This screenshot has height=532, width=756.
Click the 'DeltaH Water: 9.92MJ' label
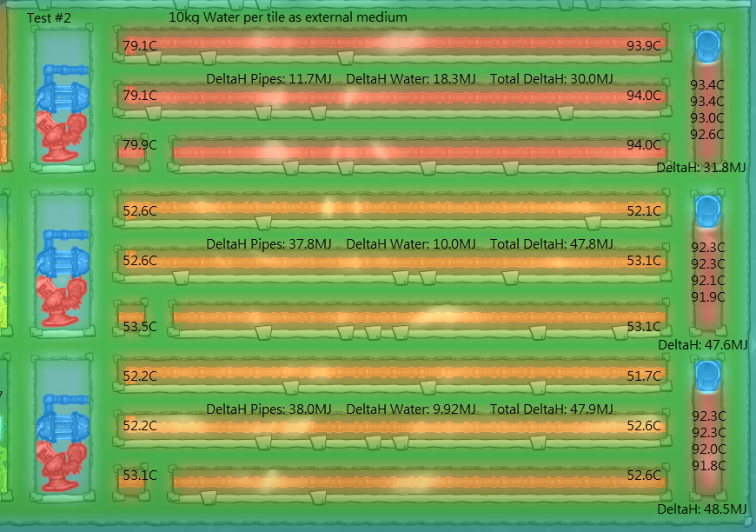pyautogui.click(x=411, y=409)
